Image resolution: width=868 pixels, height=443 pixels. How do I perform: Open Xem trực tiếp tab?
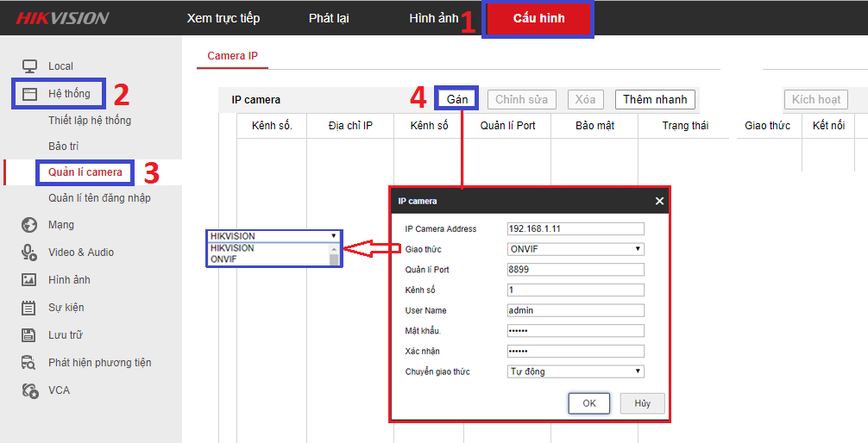pos(223,18)
